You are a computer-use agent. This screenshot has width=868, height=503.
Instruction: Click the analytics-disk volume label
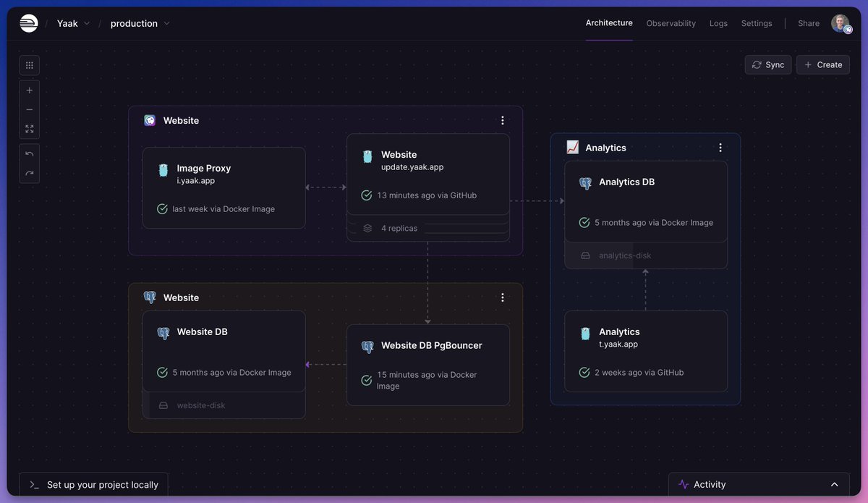click(x=625, y=255)
